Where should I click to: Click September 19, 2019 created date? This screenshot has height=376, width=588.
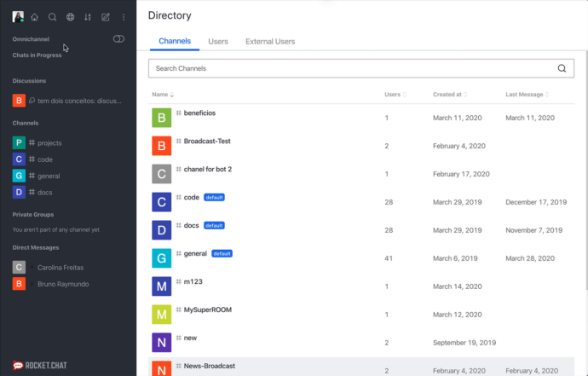point(464,343)
